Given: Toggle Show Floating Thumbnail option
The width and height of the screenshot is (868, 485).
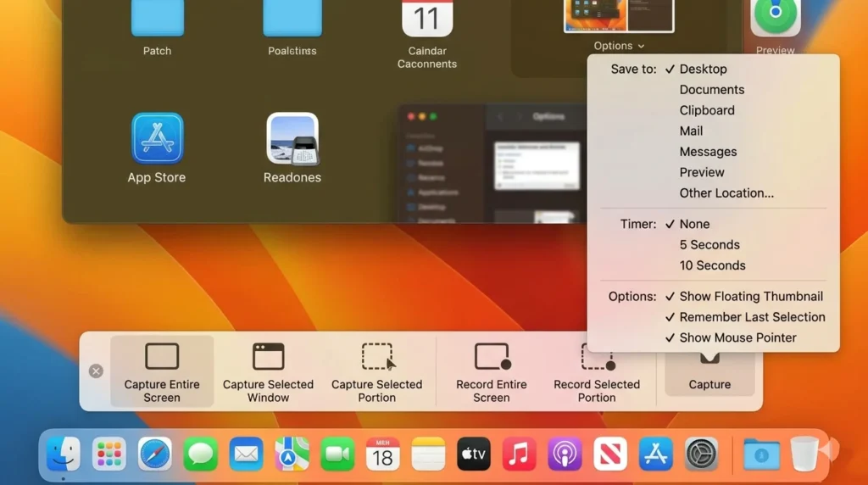Looking at the screenshot, I should click(751, 297).
